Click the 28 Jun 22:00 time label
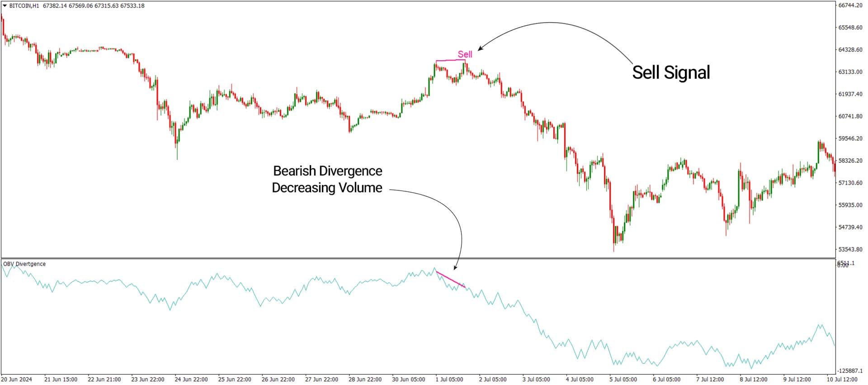This screenshot has width=868, height=385. tap(365, 380)
